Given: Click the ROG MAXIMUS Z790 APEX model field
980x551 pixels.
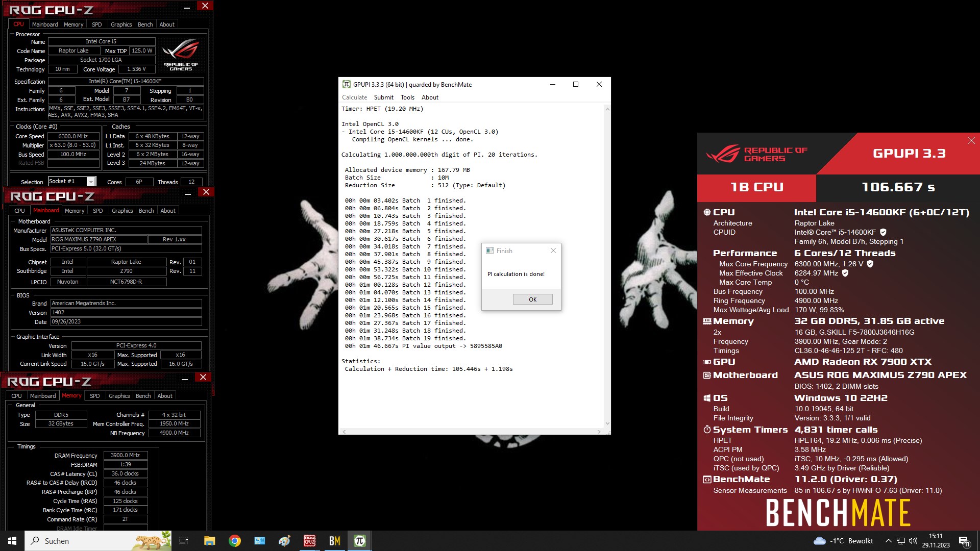Looking at the screenshot, I should click(99, 239).
